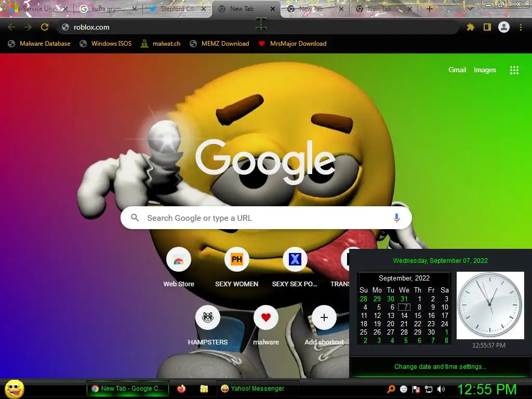The height and width of the screenshot is (399, 532).
Task: Open the smiley face Start button
Action: [x=14, y=389]
